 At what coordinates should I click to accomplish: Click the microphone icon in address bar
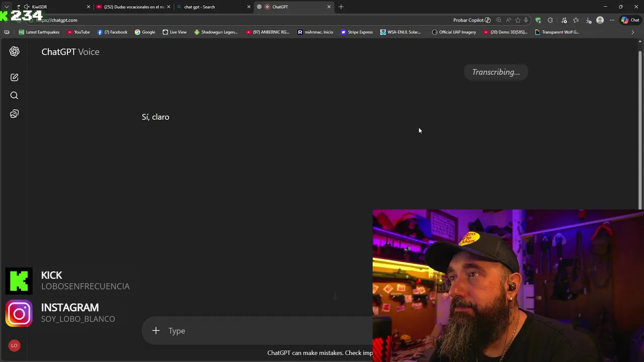526,20
